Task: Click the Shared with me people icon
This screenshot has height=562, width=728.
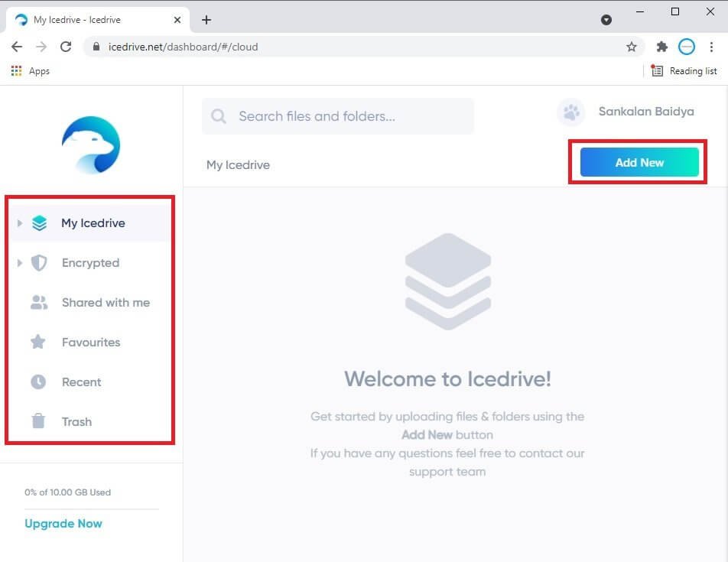Action: tap(39, 303)
